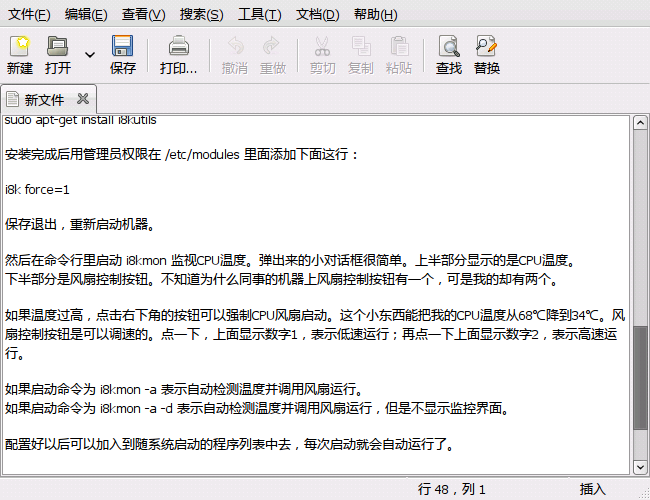Click the line starting 'sudo apt-get install'
The width and height of the screenshot is (650, 500).
point(80,120)
